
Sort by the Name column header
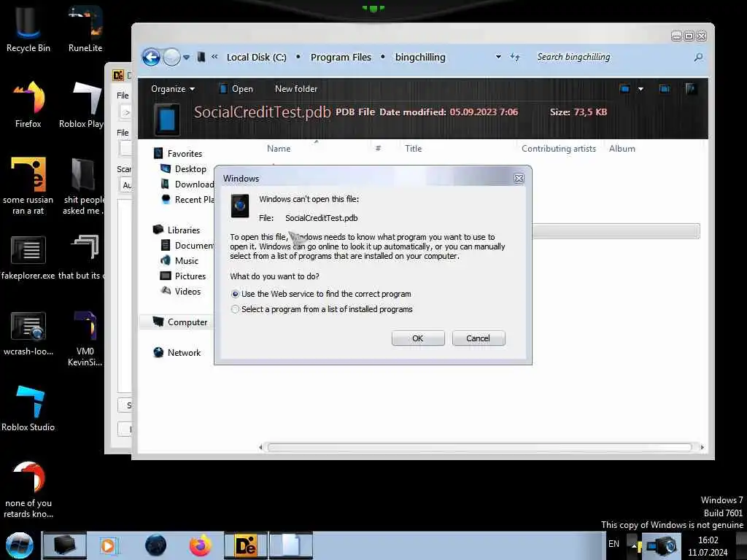tap(279, 149)
